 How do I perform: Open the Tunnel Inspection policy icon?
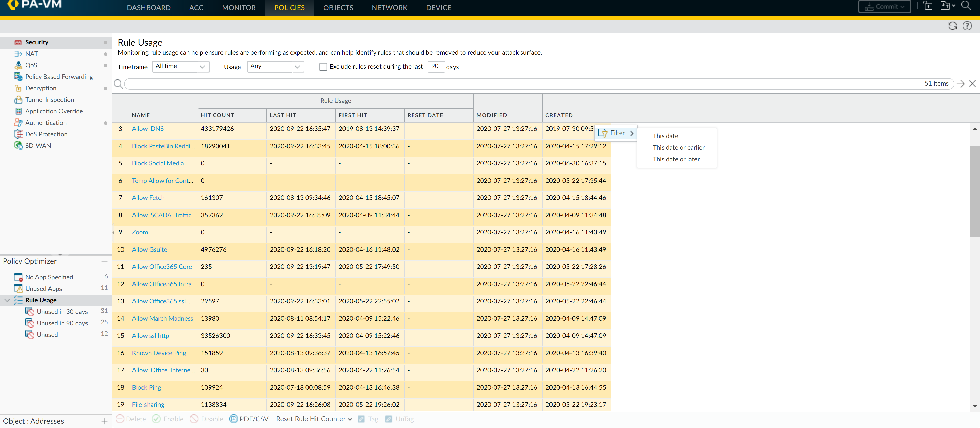click(x=18, y=100)
